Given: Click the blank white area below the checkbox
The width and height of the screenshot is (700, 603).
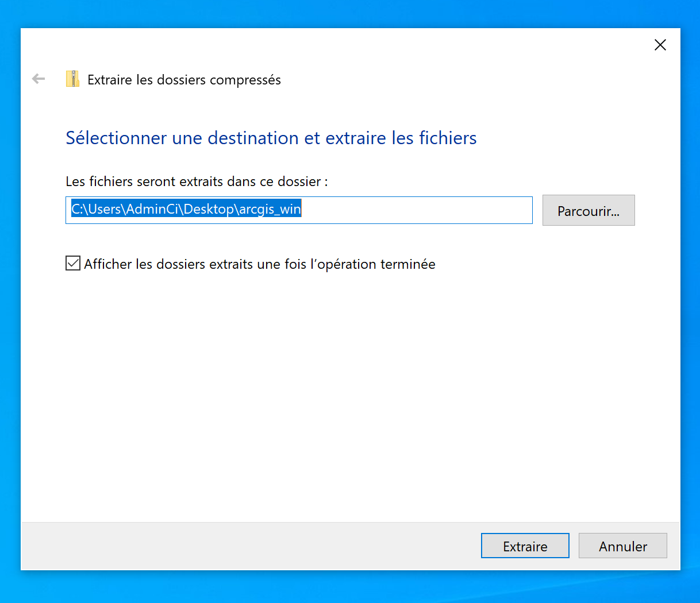Looking at the screenshot, I should [345, 391].
